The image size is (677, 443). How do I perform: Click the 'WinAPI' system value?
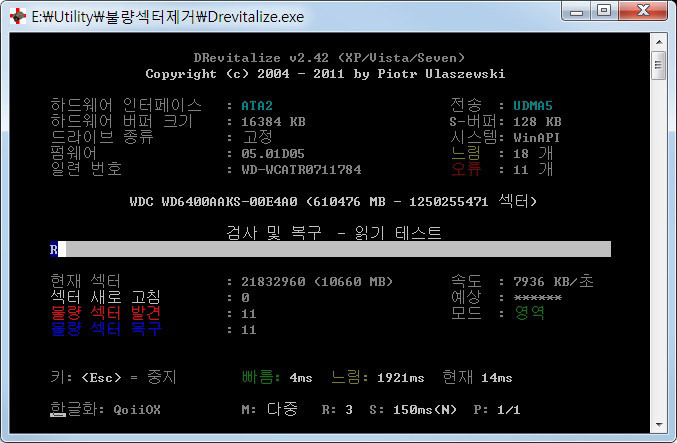[x=537, y=138]
